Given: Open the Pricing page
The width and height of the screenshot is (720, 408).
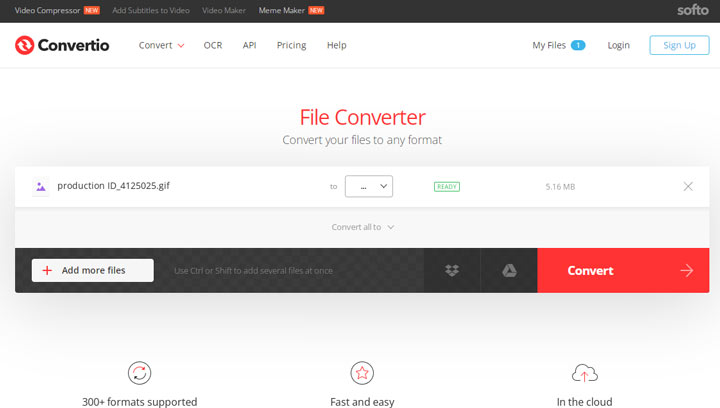Looking at the screenshot, I should 291,45.
